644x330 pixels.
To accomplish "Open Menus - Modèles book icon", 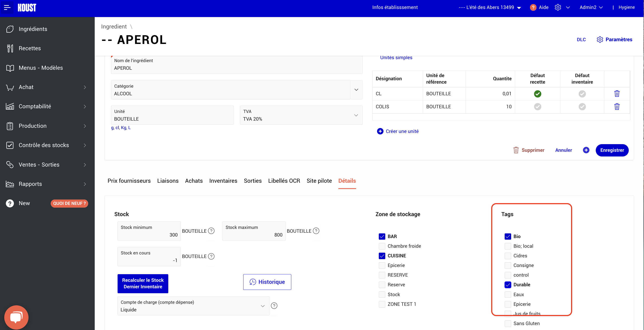I will tap(10, 68).
